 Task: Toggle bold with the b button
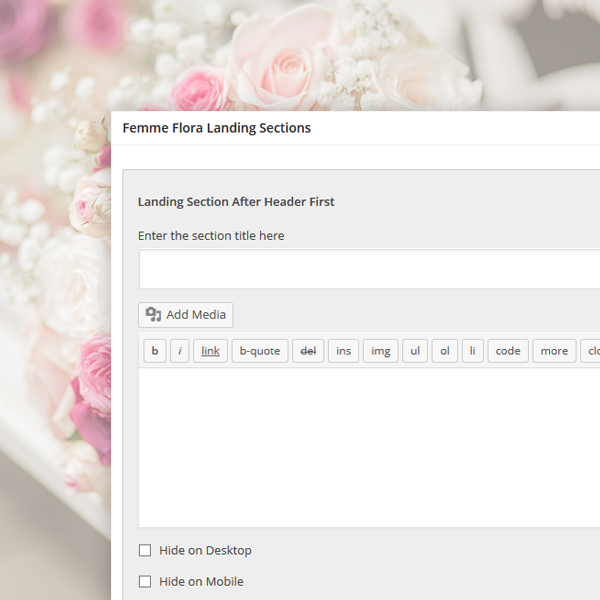tap(155, 351)
